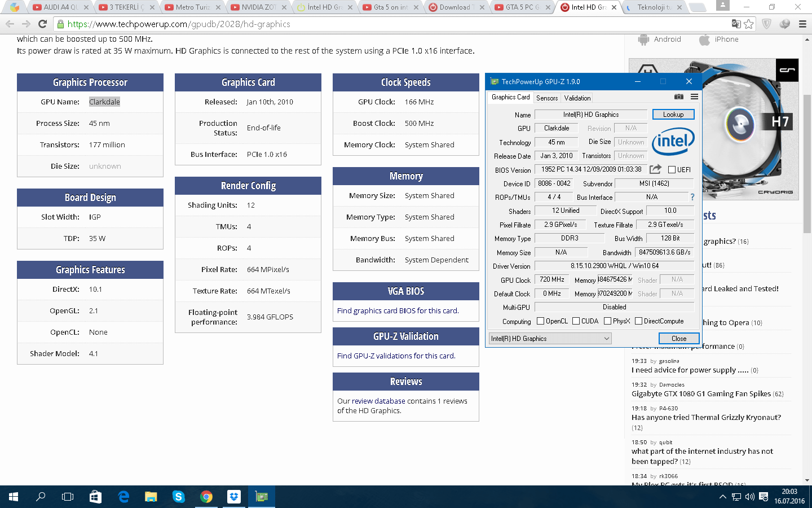Show hidden system tray icons
This screenshot has height=508, width=812.
pos(722,497)
